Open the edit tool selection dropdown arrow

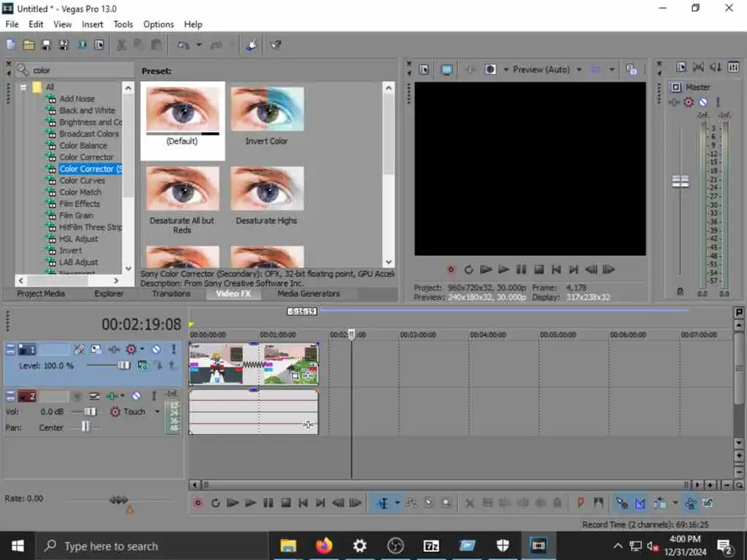tap(398, 503)
